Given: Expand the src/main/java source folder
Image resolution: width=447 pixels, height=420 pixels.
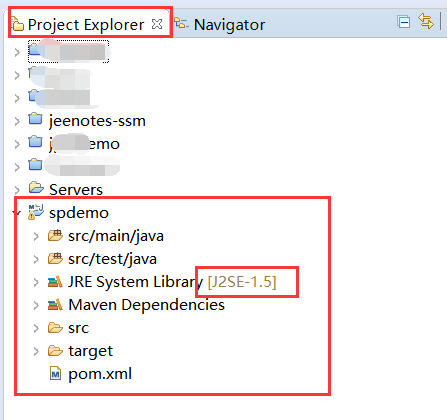Looking at the screenshot, I should pyautogui.click(x=36, y=236).
